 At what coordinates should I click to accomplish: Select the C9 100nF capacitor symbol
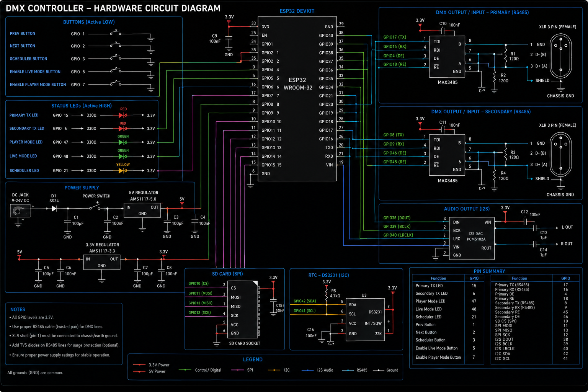tap(229, 38)
